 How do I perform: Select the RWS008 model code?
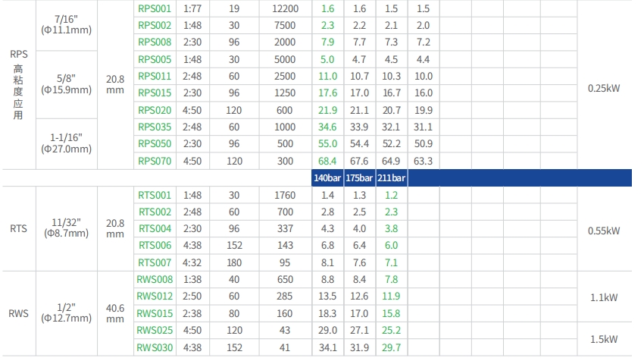coord(155,280)
